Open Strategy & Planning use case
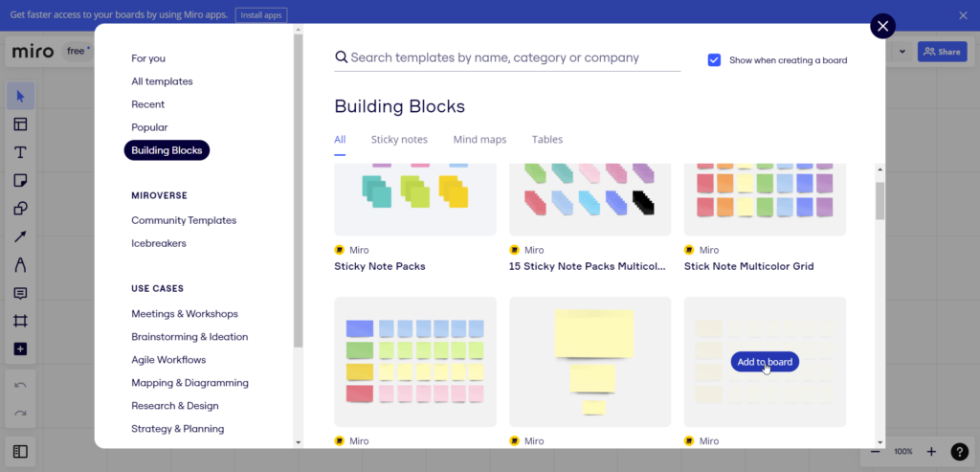980x472 pixels. coord(177,429)
